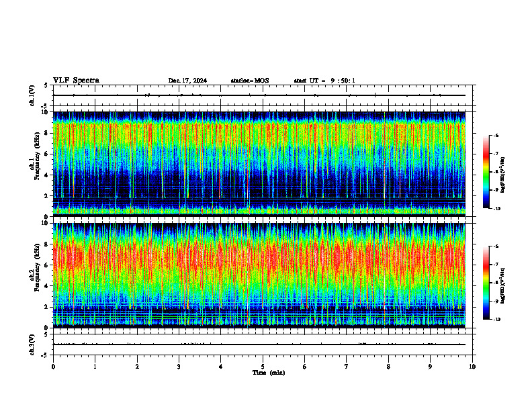Select the date text "Dec. 17, 2024"

tap(187, 81)
